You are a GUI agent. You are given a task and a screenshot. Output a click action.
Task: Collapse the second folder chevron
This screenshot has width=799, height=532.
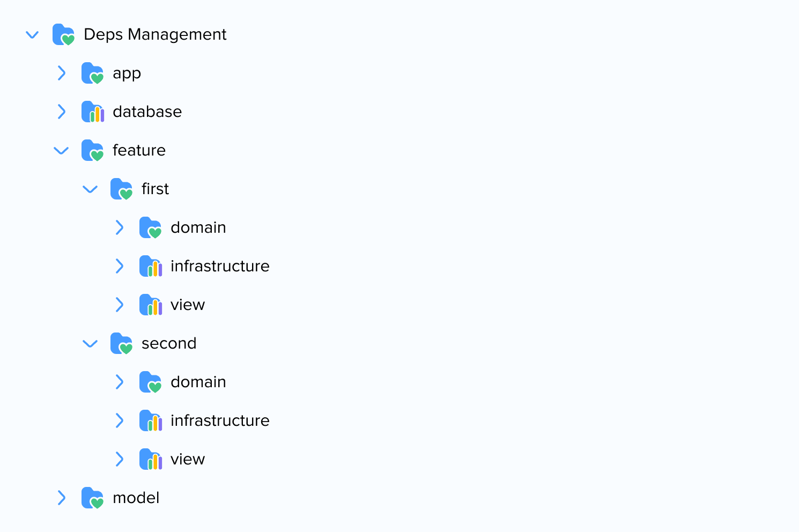[x=90, y=344]
